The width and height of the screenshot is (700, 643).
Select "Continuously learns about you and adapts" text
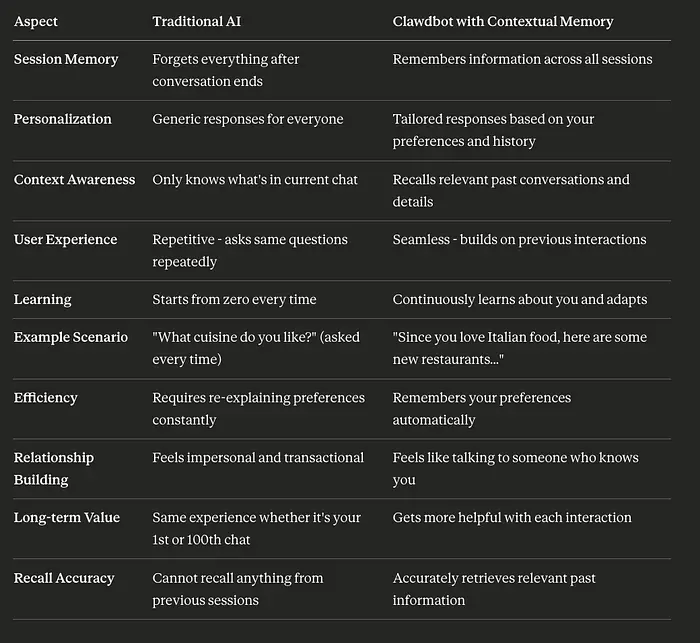tap(520, 299)
